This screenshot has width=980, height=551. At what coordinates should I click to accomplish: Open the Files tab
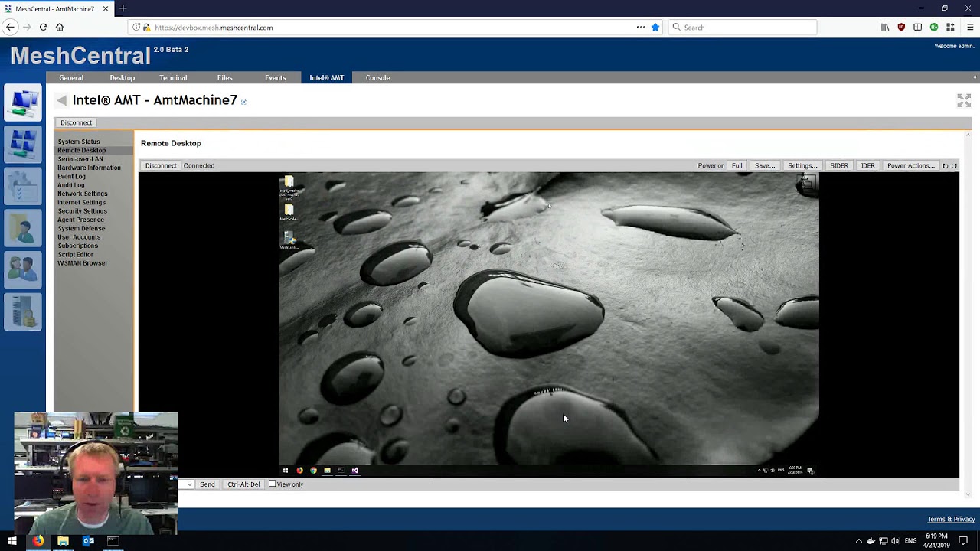point(224,77)
